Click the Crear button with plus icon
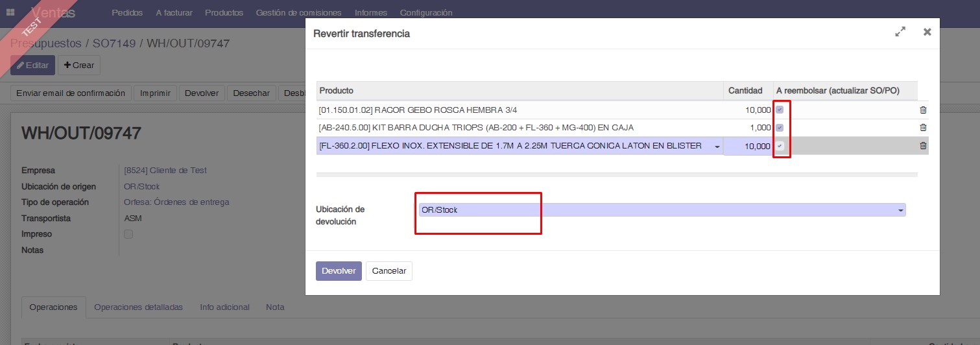 (79, 65)
